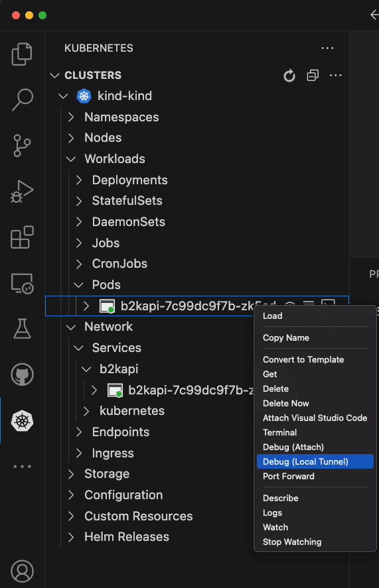Collapse the Network node

pos(71,327)
